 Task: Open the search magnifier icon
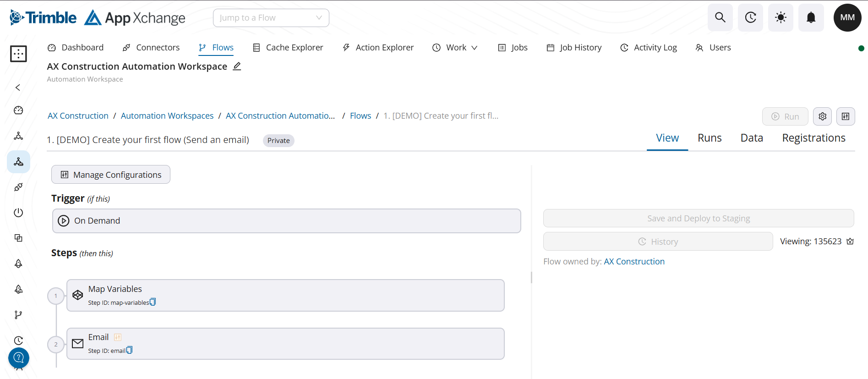coord(720,17)
